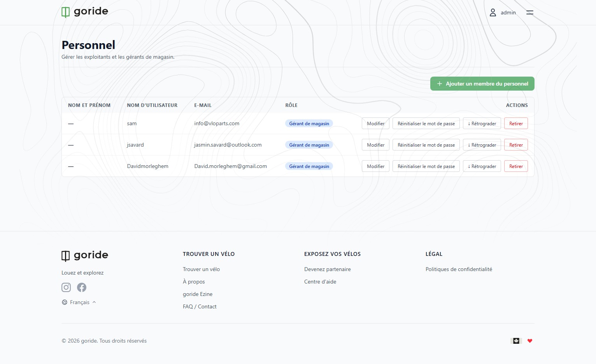Click email info@vloparts.com
This screenshot has width=596, height=364.
point(217,123)
